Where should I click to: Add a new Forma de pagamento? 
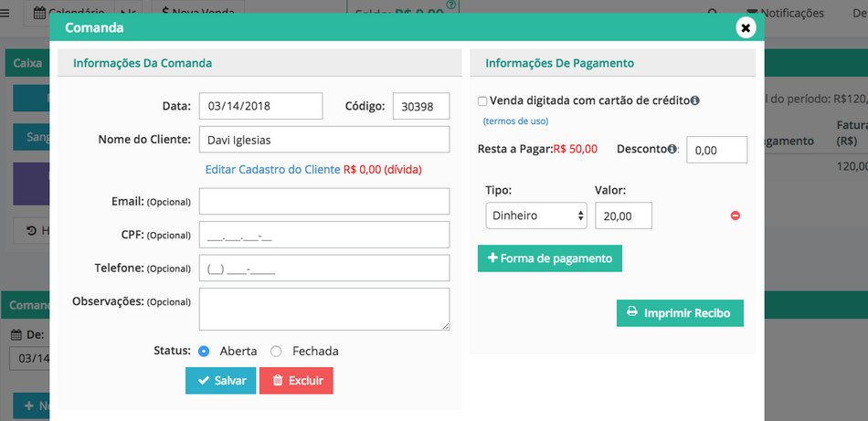click(550, 258)
